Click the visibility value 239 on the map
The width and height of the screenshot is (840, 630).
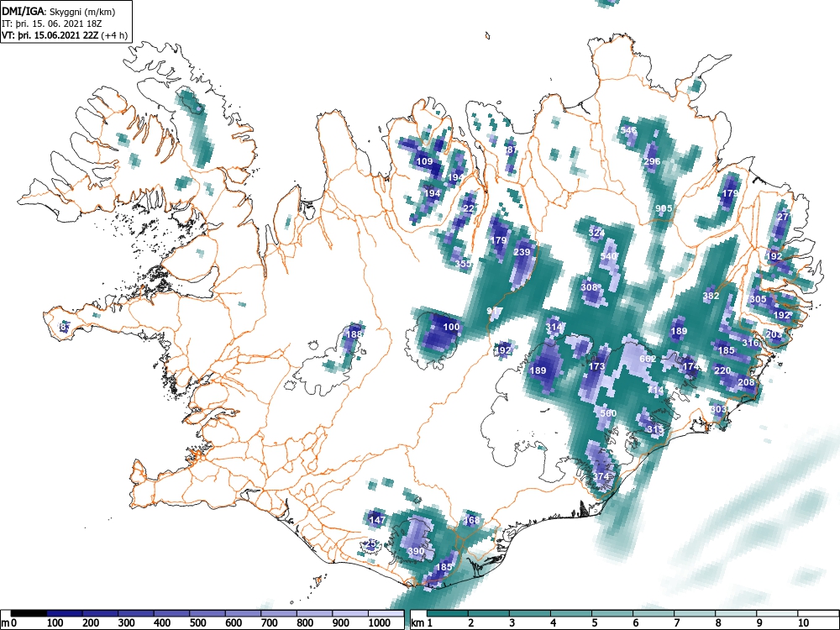(x=522, y=252)
